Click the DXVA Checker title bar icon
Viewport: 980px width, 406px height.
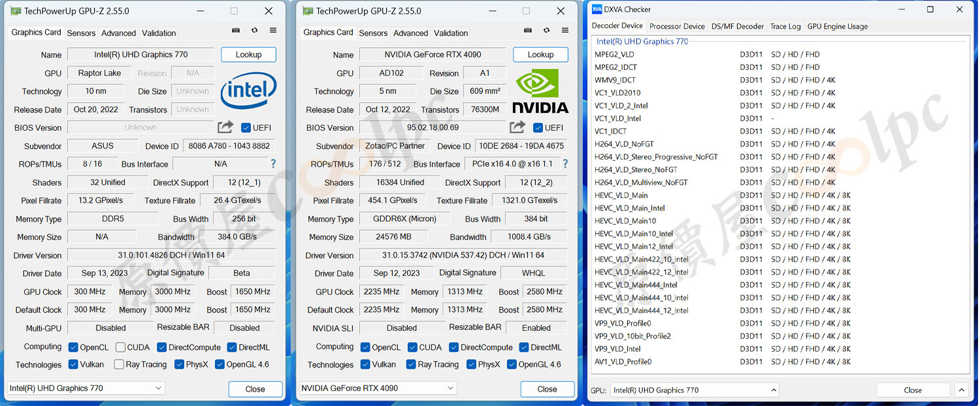[596, 10]
